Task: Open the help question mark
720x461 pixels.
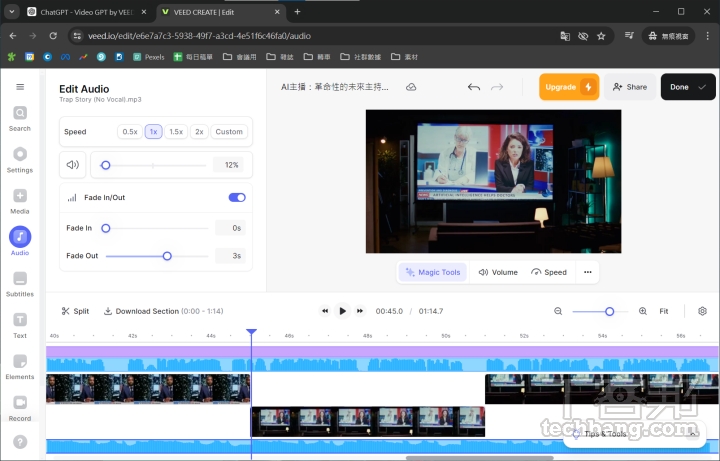Action: click(20, 442)
